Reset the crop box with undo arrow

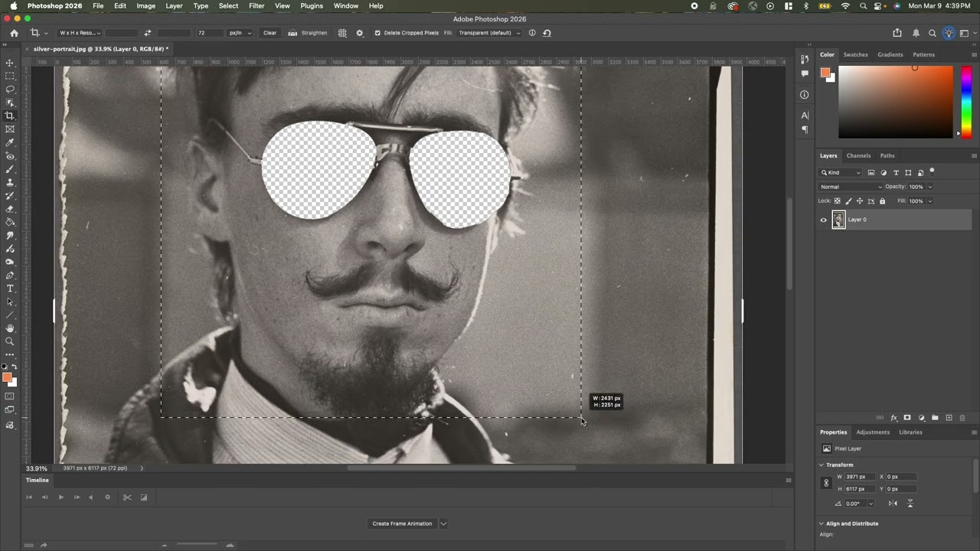coord(547,33)
